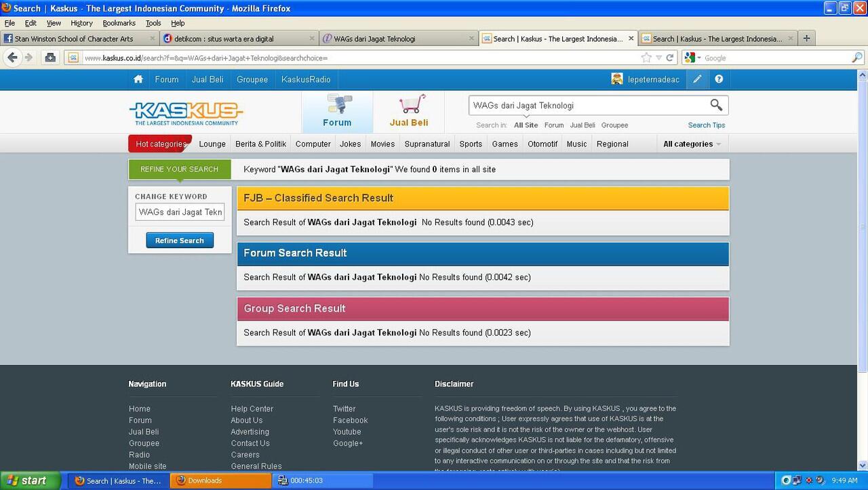Click the reload page icon
This screenshot has height=490, width=868.
[670, 58]
